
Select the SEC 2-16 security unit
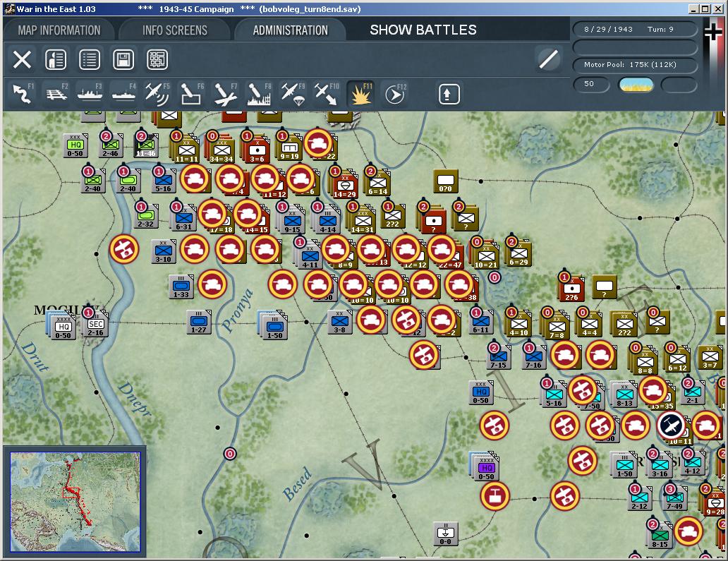click(x=95, y=324)
